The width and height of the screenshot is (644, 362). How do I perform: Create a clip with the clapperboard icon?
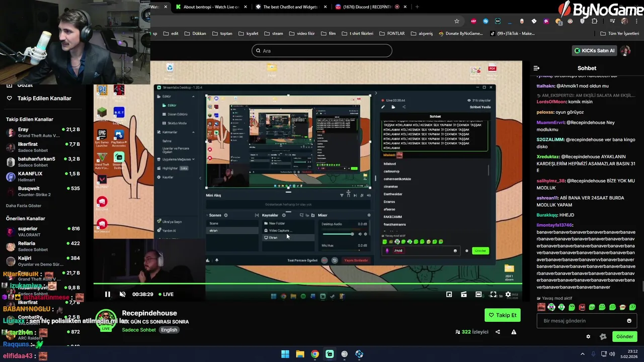463,294
